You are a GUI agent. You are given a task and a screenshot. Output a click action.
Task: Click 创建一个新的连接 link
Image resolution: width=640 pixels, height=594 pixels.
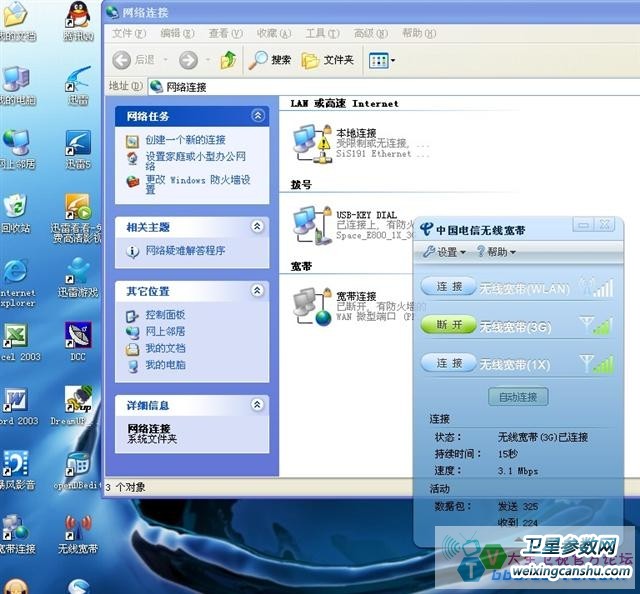185,140
